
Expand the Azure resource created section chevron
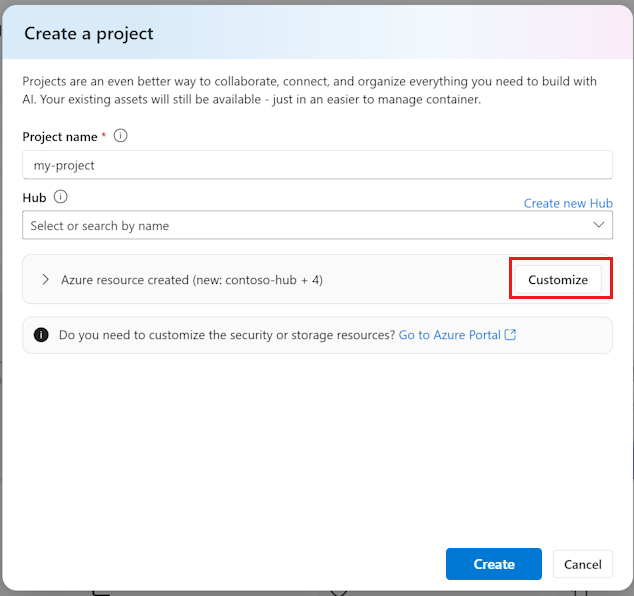46,279
